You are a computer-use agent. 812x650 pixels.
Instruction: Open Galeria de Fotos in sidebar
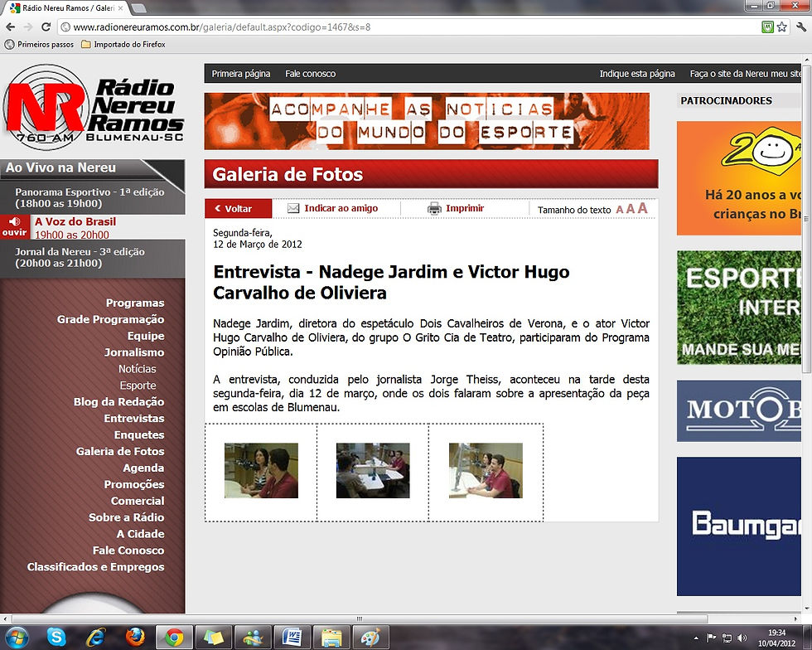[x=120, y=452]
